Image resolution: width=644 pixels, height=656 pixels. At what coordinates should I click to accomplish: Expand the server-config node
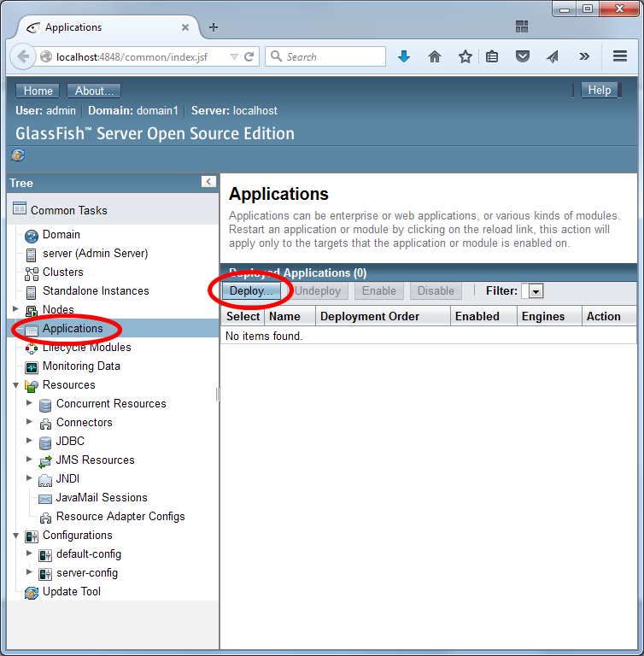(x=29, y=572)
